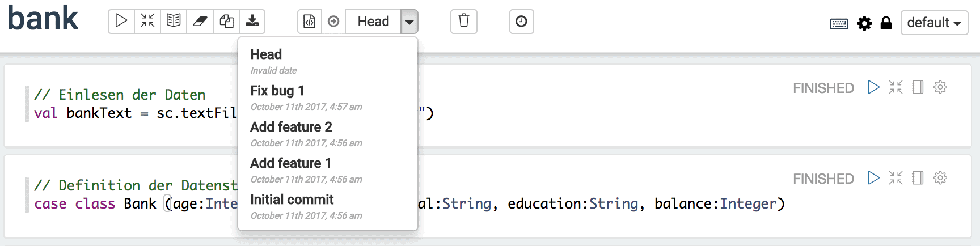Image resolution: width=980 pixels, height=246 pixels.
Task: Collapse the Head revision dropdown caret
Action: click(409, 22)
